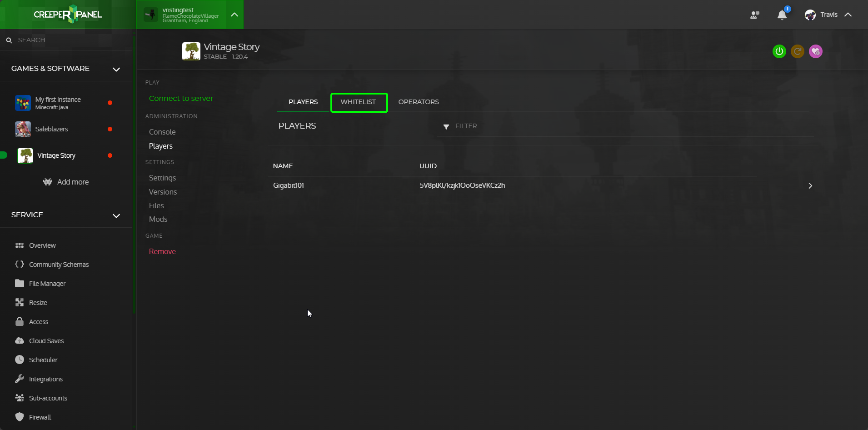
Task: Toggle the vristingtest server selector chevron
Action: tap(234, 15)
